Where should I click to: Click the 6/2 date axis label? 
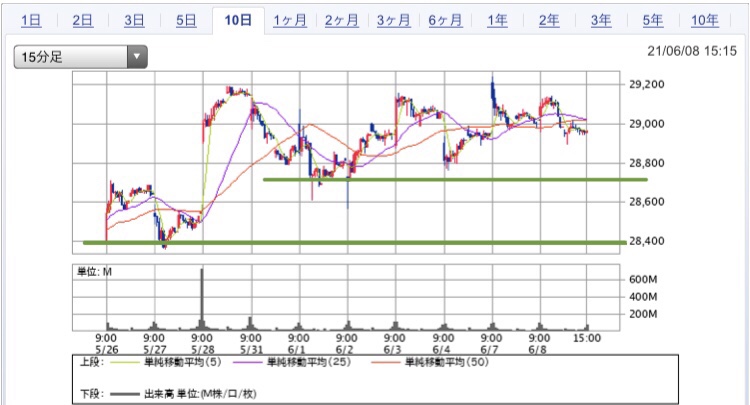[344, 350]
